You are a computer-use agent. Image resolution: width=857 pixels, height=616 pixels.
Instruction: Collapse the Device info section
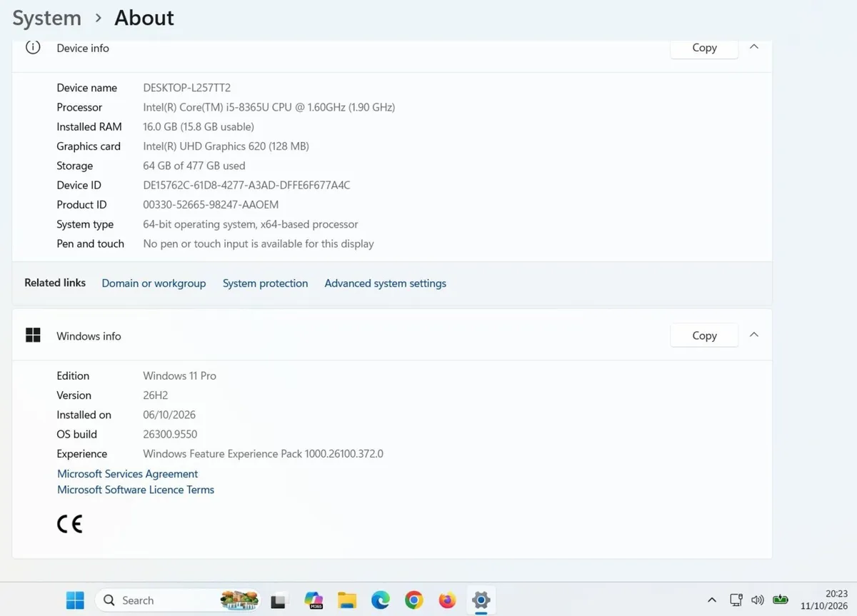click(754, 47)
